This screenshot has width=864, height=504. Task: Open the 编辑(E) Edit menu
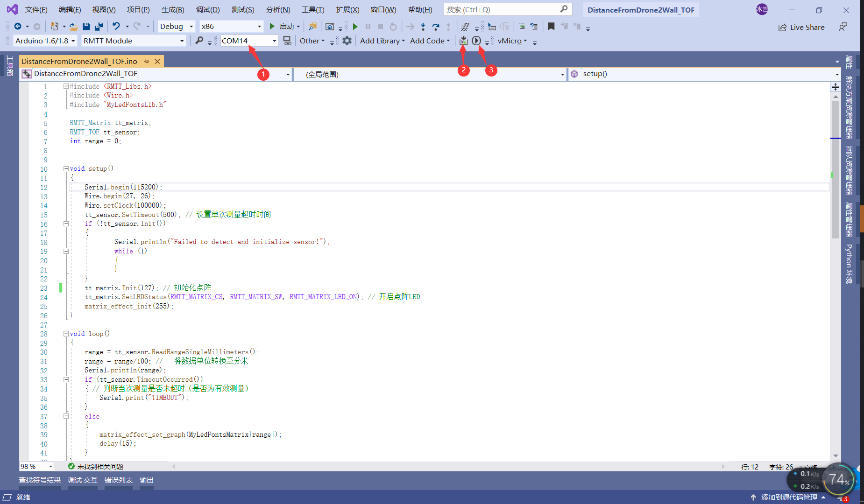click(x=70, y=9)
